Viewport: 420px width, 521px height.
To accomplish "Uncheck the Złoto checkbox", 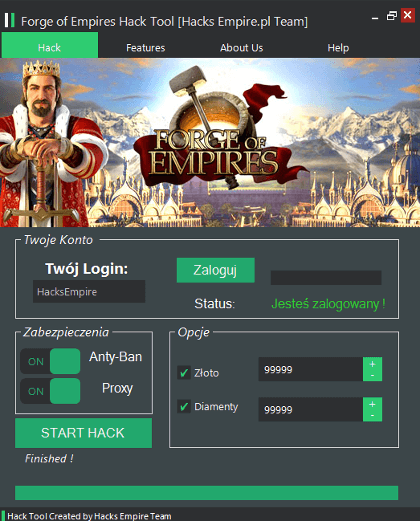I will click(x=184, y=372).
